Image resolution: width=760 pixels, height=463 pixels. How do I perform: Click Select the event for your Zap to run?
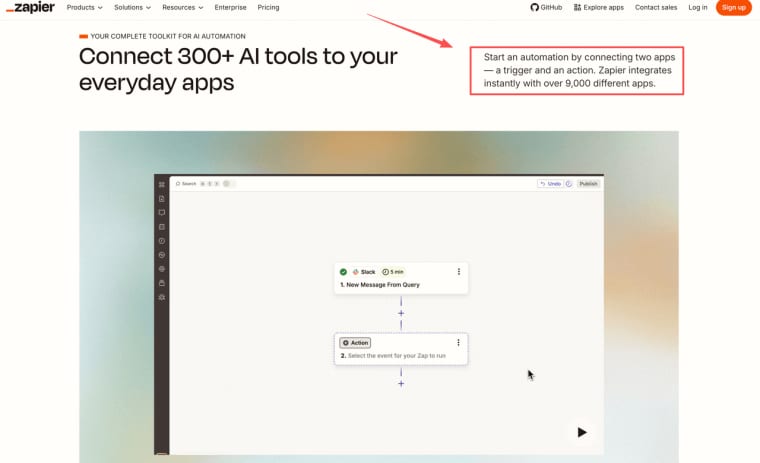[396, 356]
